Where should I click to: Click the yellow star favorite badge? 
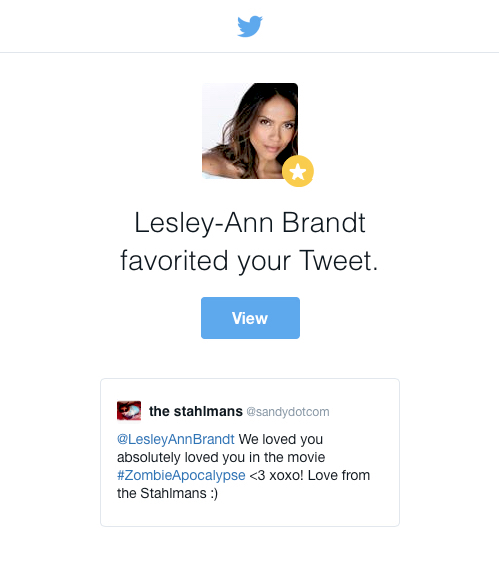tap(298, 171)
